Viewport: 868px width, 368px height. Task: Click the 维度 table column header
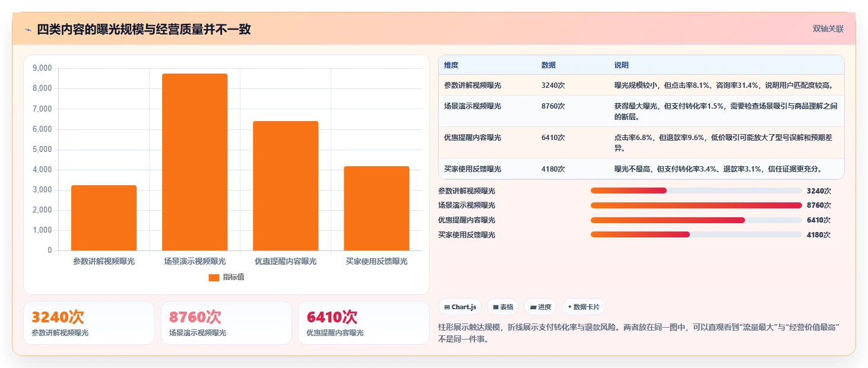tap(451, 65)
